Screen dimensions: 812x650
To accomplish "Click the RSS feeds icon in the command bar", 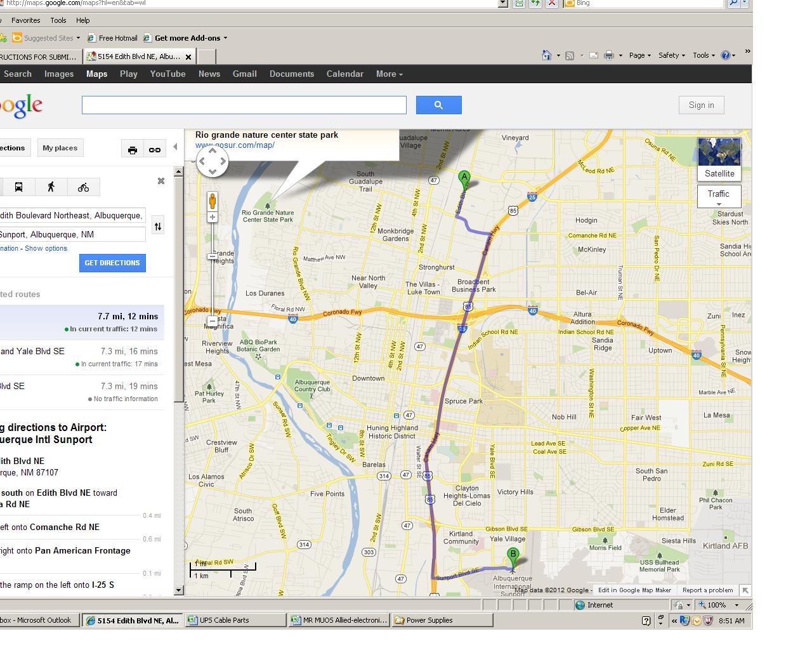I will click(570, 55).
